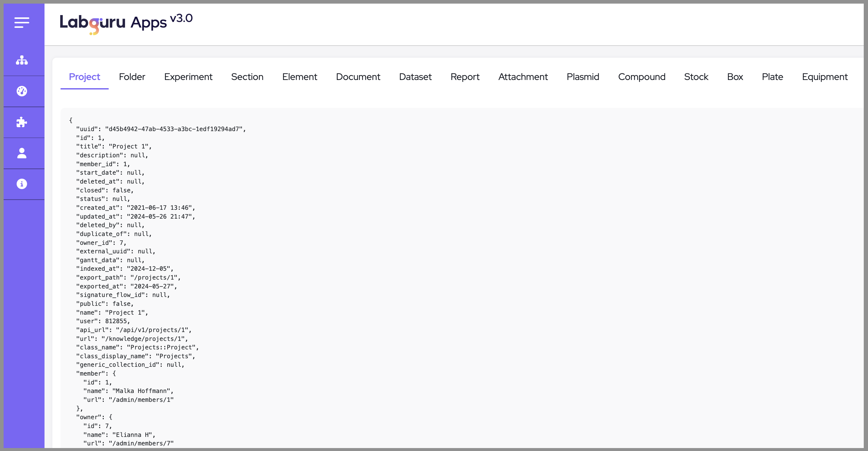Select the Attachment tab
The image size is (868, 451).
pos(523,77)
